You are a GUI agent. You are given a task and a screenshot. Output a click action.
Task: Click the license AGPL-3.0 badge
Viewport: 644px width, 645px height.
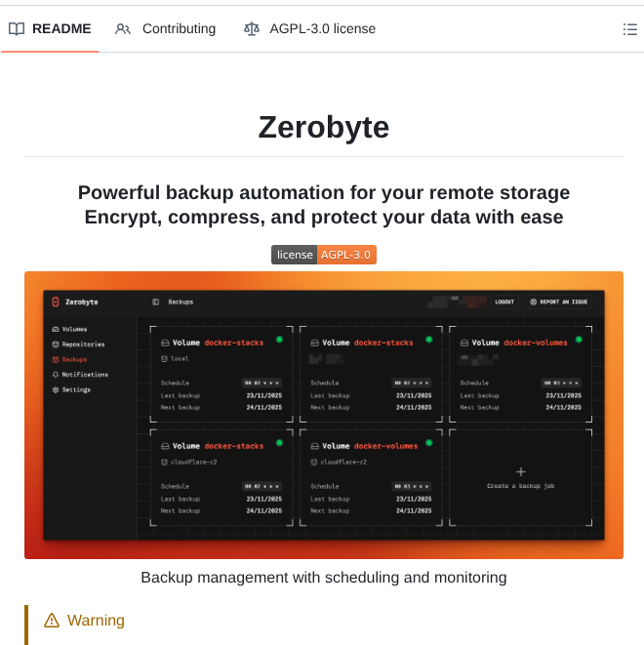click(x=323, y=255)
